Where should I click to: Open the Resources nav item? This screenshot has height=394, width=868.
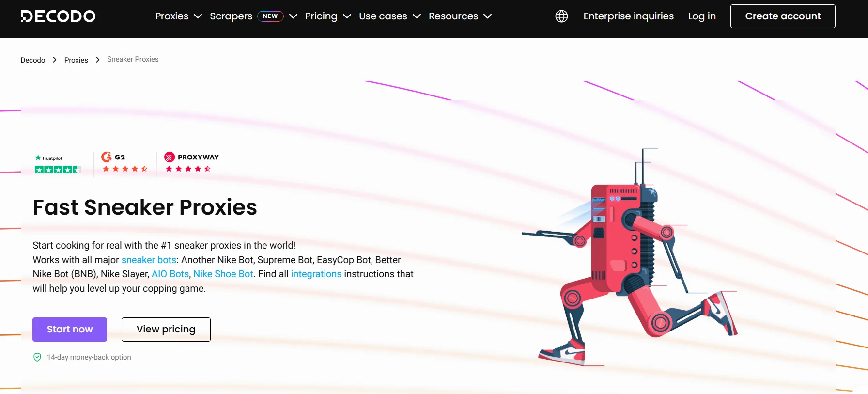pyautogui.click(x=453, y=16)
